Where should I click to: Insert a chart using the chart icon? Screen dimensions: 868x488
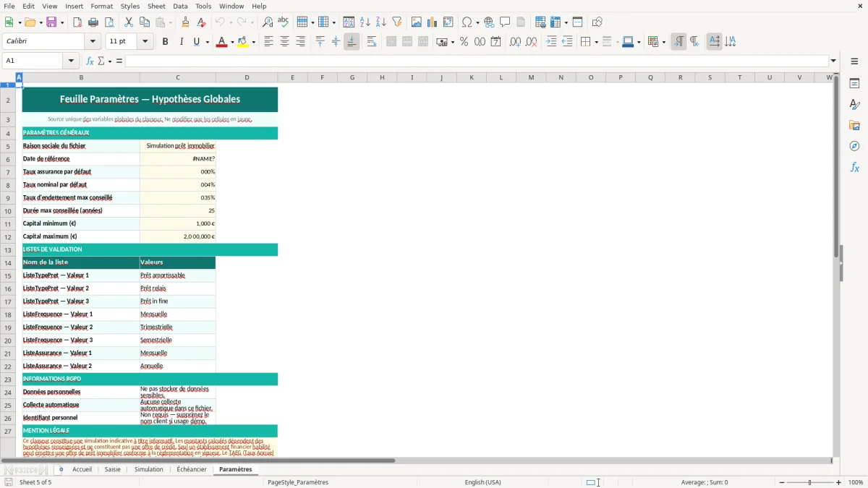coord(433,22)
